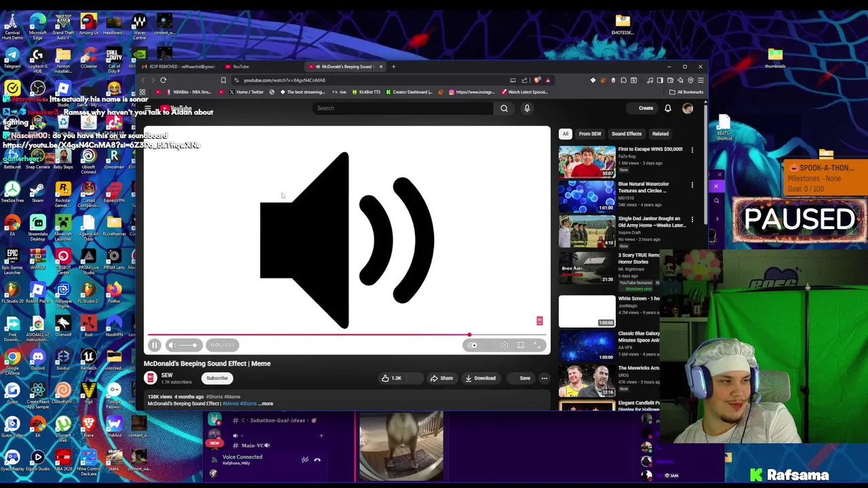Open the Telegram desktop icon
The height and width of the screenshot is (488, 868).
point(12,58)
